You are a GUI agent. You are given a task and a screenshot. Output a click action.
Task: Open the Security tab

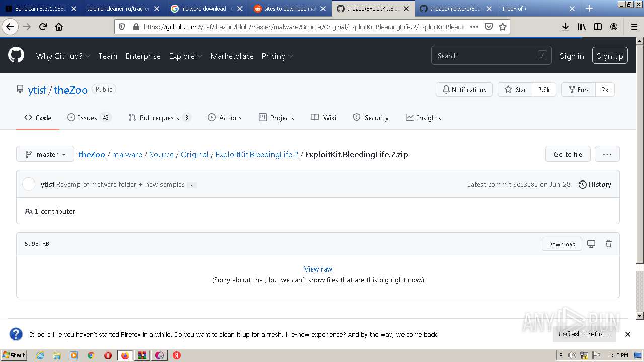coord(371,117)
